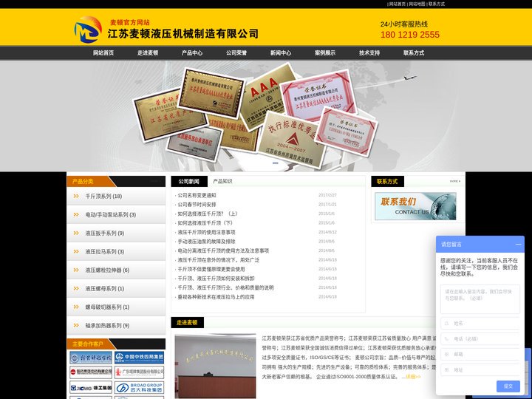Image resolution: width=532 pixels, height=399 pixels.
Task: Click arrow icon beside 液压拉马系列
Action: tap(76, 251)
